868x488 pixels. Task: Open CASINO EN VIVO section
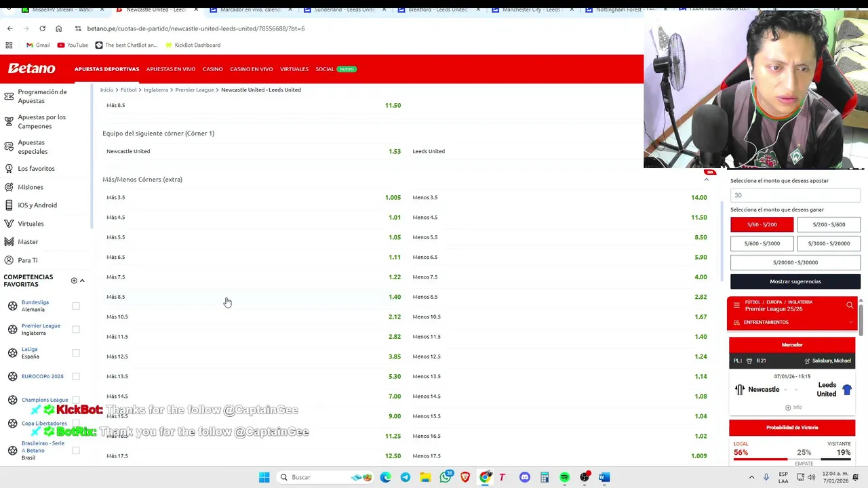click(251, 68)
